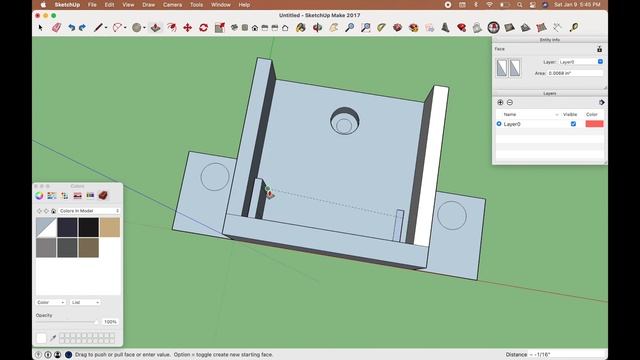Click the front face material thumbnail

[502, 68]
